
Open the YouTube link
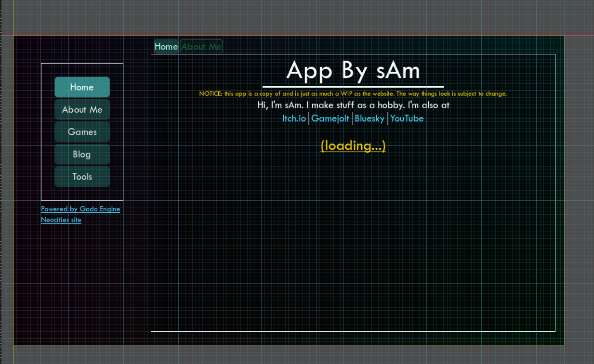click(x=407, y=118)
